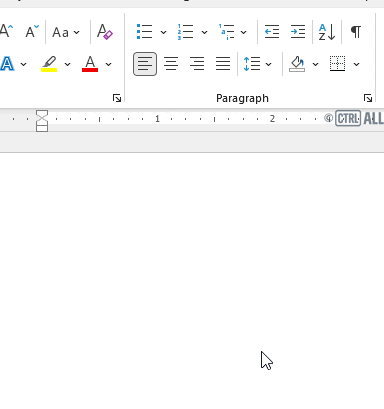This screenshot has height=409, width=384.
Task: Open the Font dialog box launcher
Action: [117, 98]
